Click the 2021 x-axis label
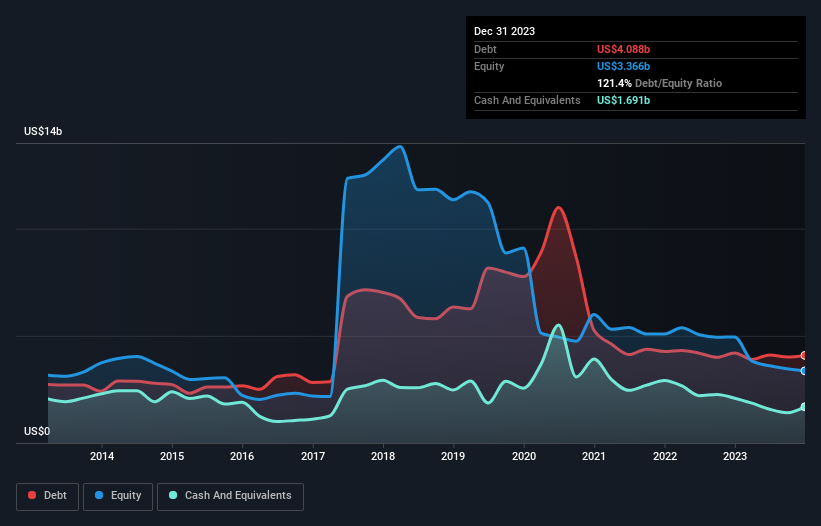The width and height of the screenshot is (821, 526). [594, 456]
